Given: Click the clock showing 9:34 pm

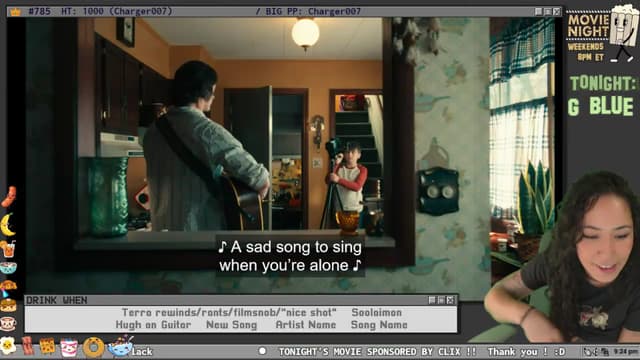Looking at the screenshot, I should click(625, 351).
